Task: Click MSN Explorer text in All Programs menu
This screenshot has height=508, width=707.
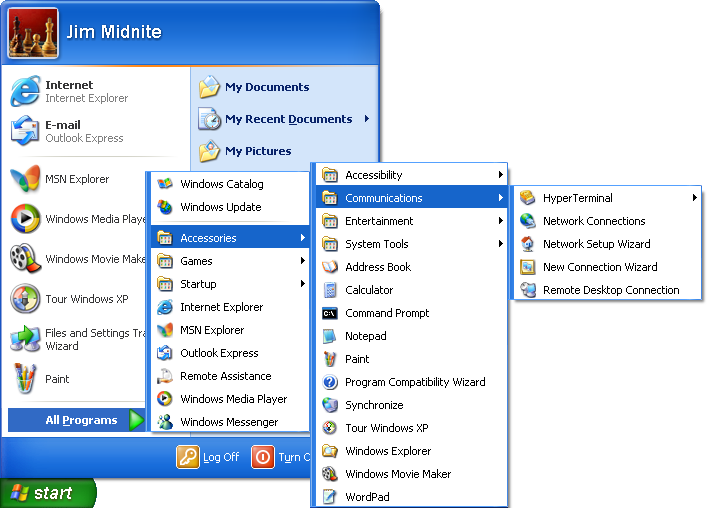Action: tap(212, 330)
